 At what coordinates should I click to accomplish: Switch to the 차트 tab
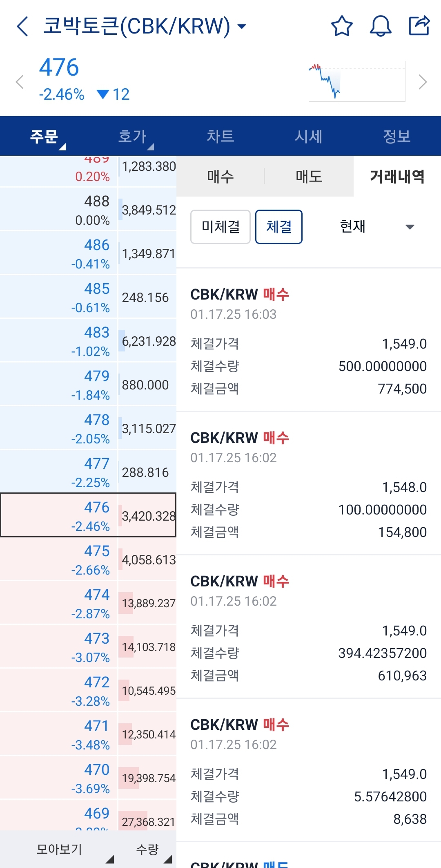pyautogui.click(x=220, y=136)
